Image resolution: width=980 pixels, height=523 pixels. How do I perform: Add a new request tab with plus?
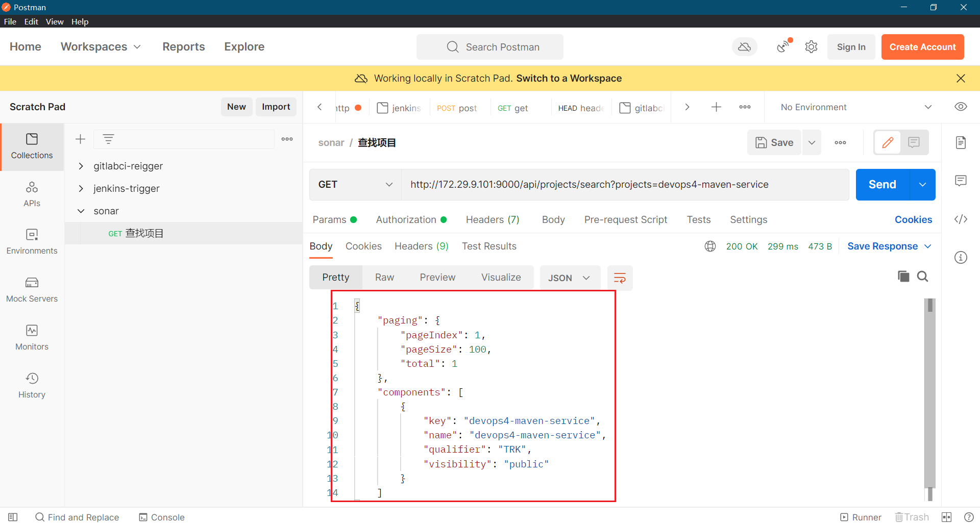tap(716, 107)
